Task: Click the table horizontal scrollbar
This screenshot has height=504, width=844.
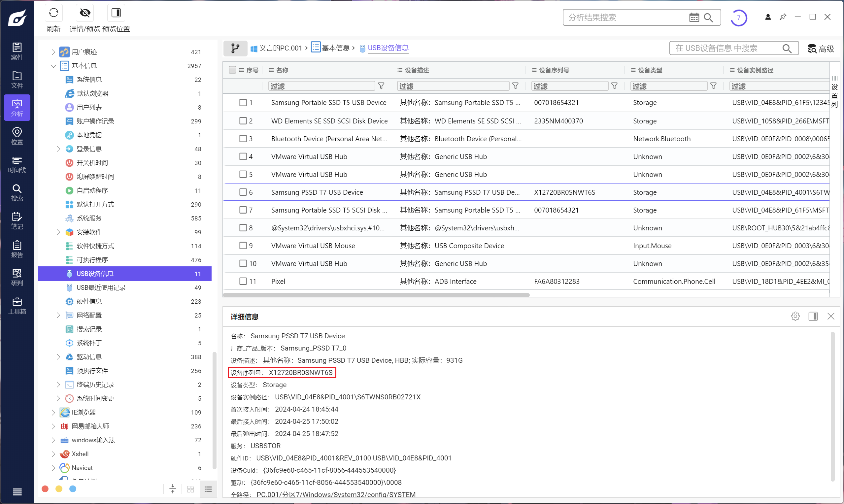Action: pyautogui.click(x=376, y=295)
